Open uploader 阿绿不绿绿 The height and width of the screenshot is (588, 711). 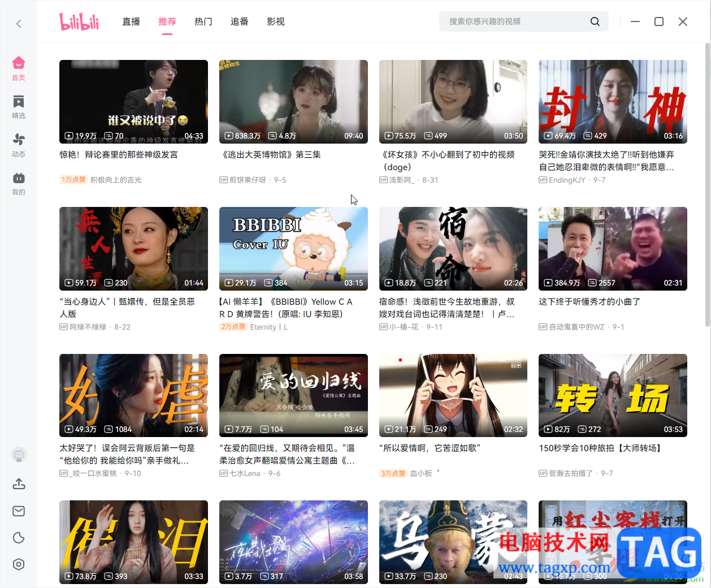(88, 327)
